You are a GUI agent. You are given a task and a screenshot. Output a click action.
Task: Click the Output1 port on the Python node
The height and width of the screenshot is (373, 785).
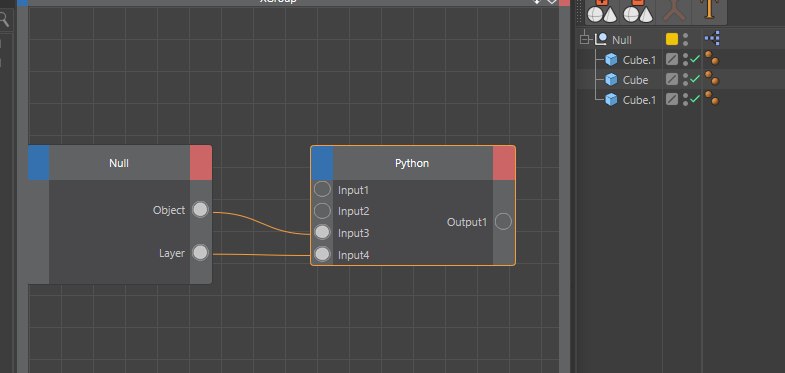coord(503,221)
